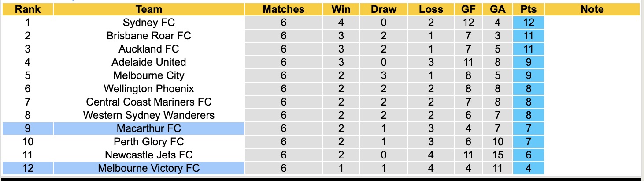Select the highlighted Macarthur FC team name
Screen dimensions: 644x181
pyautogui.click(x=149, y=128)
